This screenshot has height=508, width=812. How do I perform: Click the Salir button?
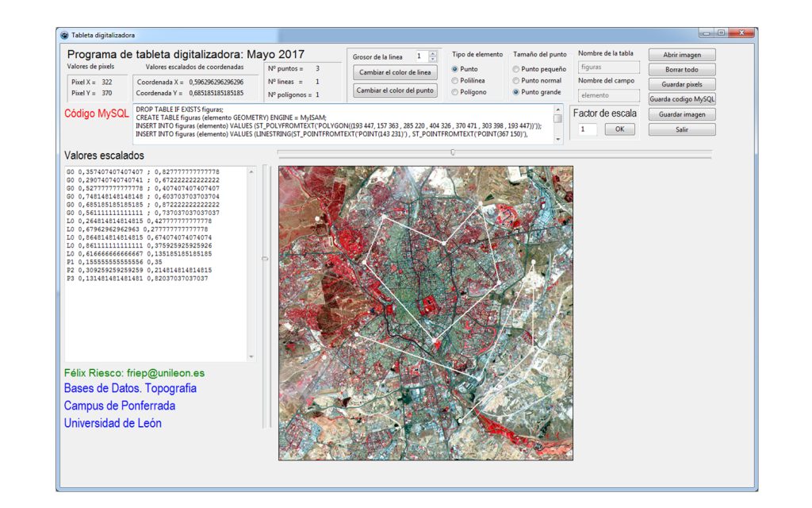(681, 129)
